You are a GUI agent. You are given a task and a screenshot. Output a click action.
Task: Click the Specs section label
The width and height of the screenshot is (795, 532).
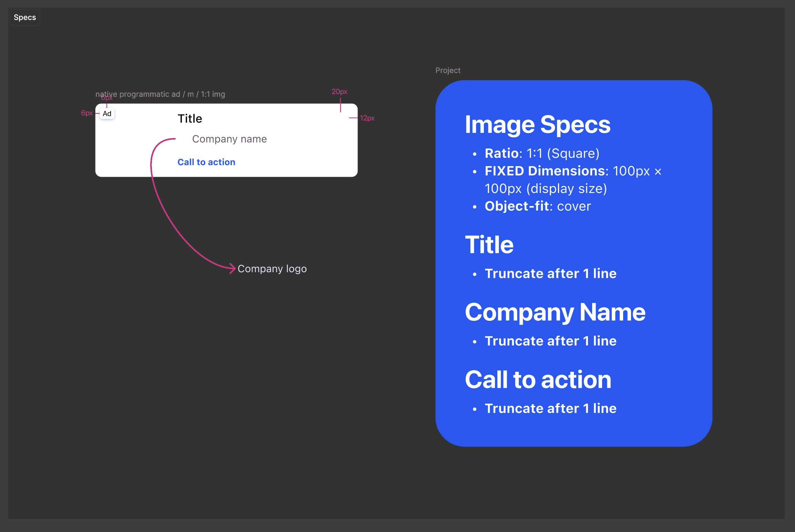point(25,18)
